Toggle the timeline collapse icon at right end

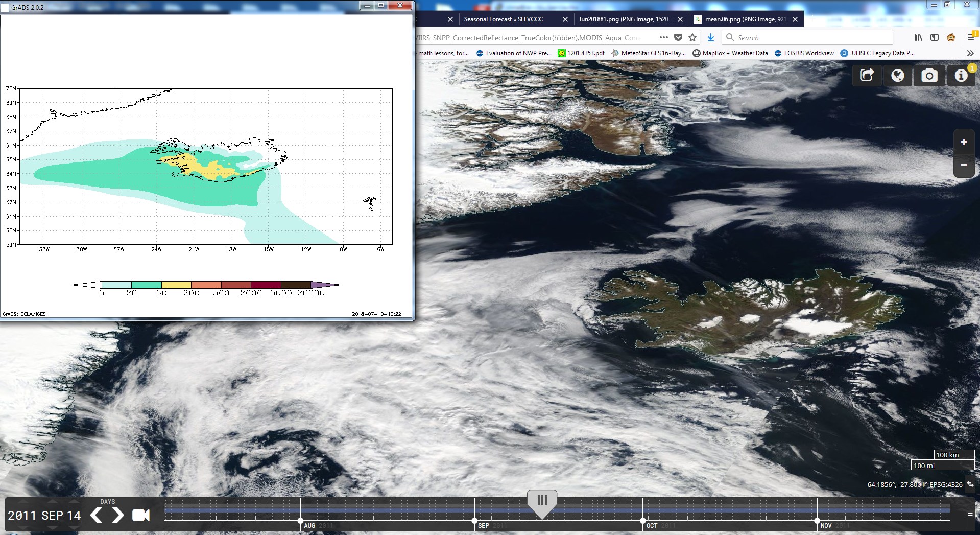[x=970, y=514]
